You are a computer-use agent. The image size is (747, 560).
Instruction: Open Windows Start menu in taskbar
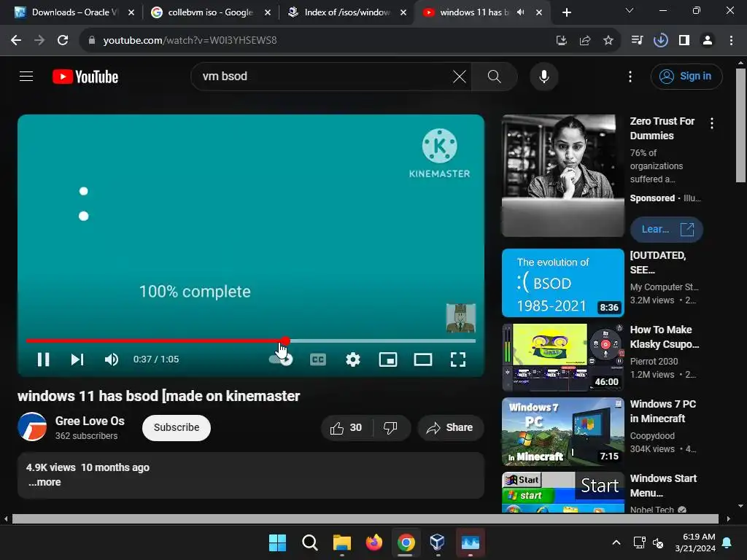pyautogui.click(x=277, y=542)
